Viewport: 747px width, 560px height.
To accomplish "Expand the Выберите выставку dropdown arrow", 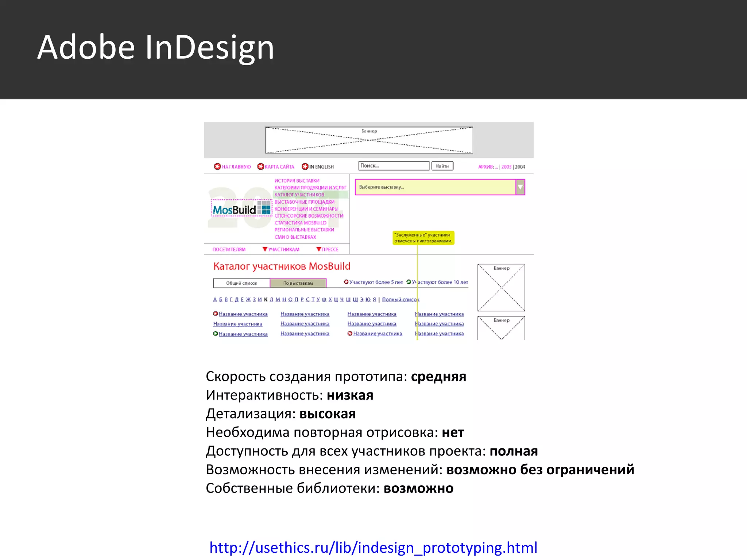I will pos(520,187).
